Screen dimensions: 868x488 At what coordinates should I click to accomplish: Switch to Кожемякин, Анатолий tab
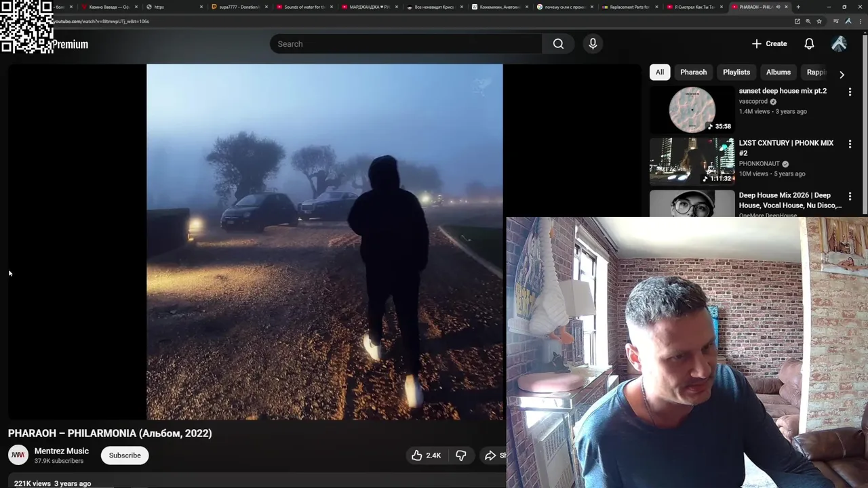499,7
